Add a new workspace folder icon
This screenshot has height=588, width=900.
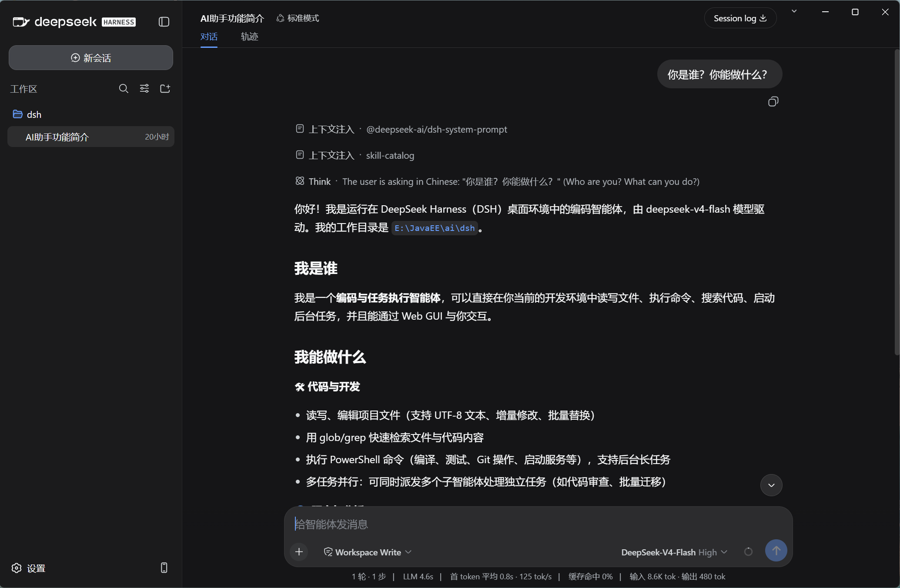(x=165, y=89)
